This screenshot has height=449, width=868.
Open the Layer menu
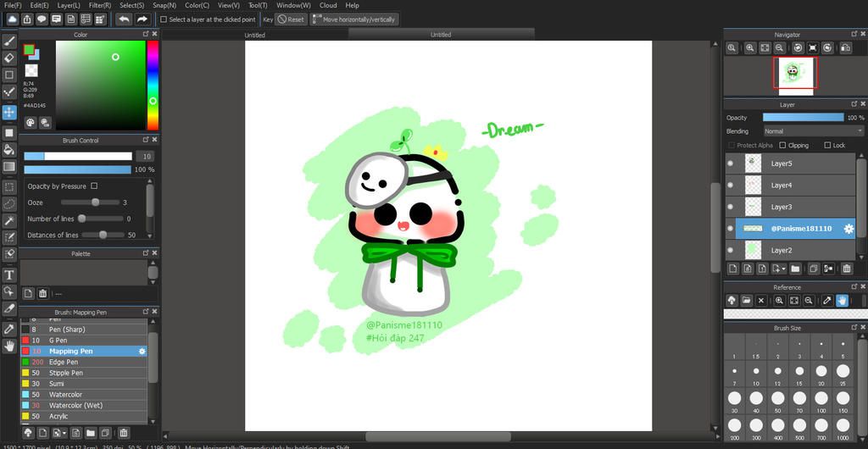[69, 5]
